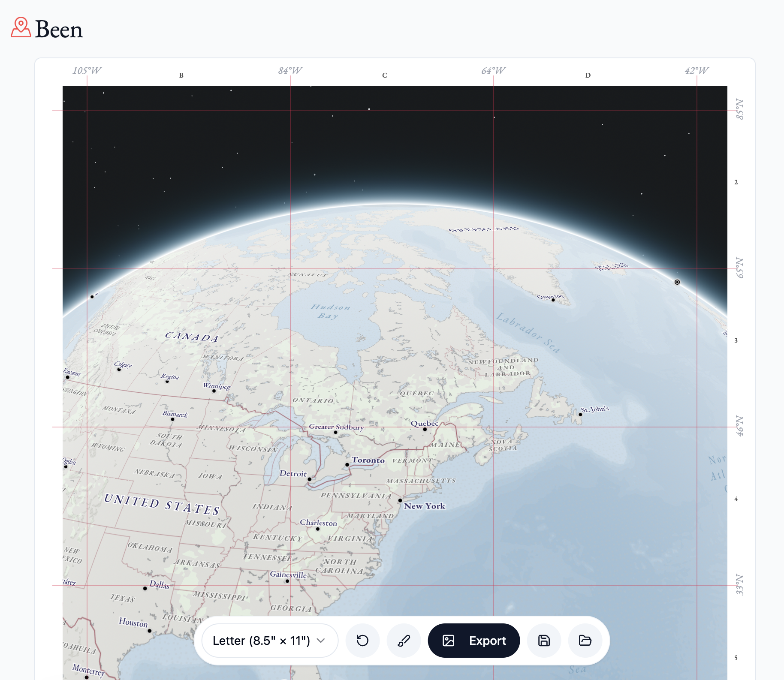Open the paintbrush style tool
This screenshot has width=784, height=680.
click(404, 641)
